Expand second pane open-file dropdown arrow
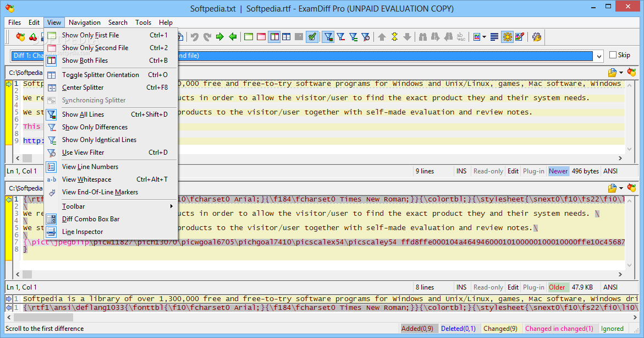 [x=621, y=188]
